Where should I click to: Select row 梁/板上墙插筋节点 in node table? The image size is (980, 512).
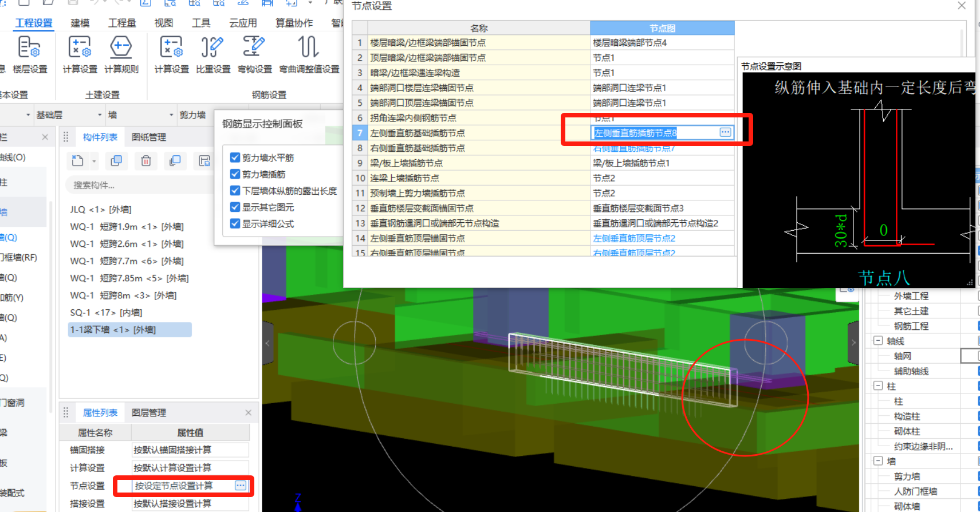[479, 163]
